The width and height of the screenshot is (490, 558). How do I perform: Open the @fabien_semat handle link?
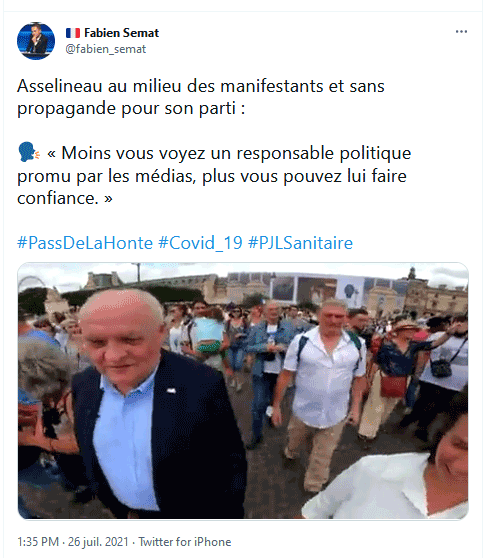pyautogui.click(x=106, y=49)
